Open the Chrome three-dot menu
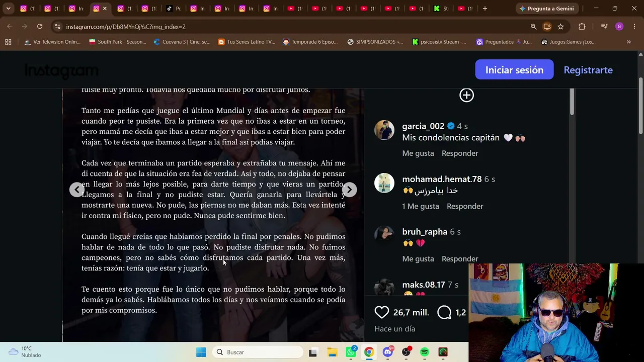This screenshot has width=644, height=362. [634, 26]
